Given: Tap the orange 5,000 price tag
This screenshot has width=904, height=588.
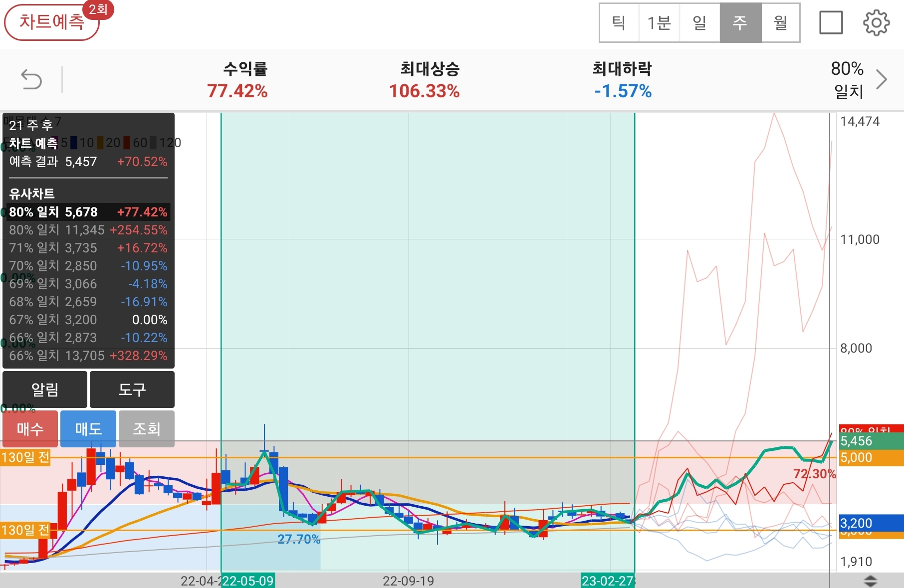Looking at the screenshot, I should click(871, 458).
